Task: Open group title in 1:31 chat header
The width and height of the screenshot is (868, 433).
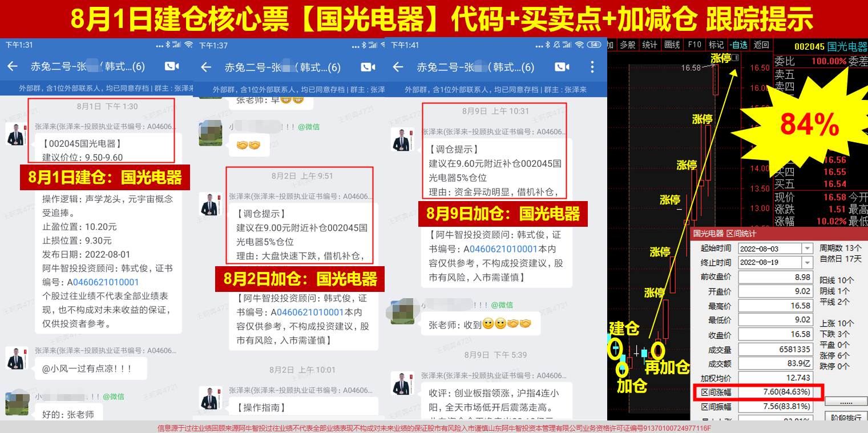Action: (x=87, y=67)
